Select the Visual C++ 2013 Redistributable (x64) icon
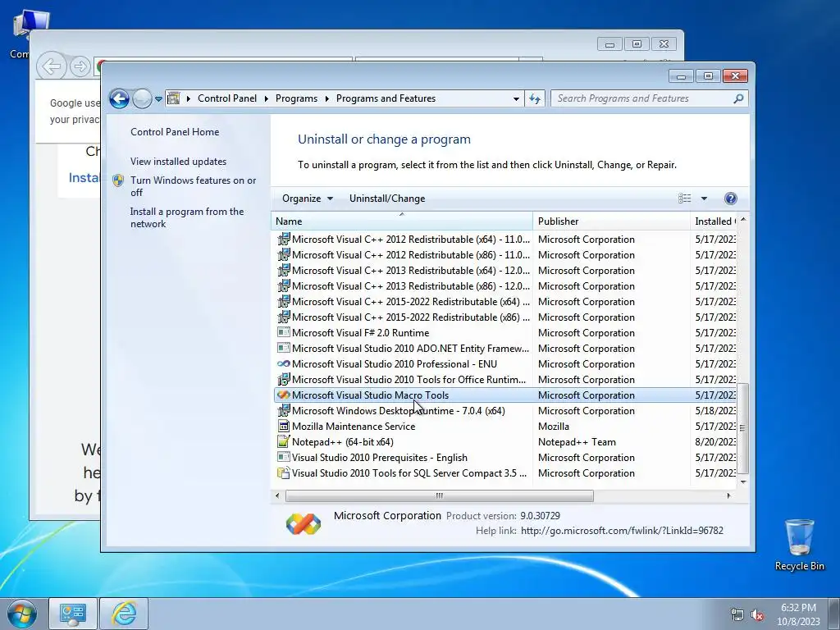Image resolution: width=840 pixels, height=630 pixels. (x=283, y=270)
